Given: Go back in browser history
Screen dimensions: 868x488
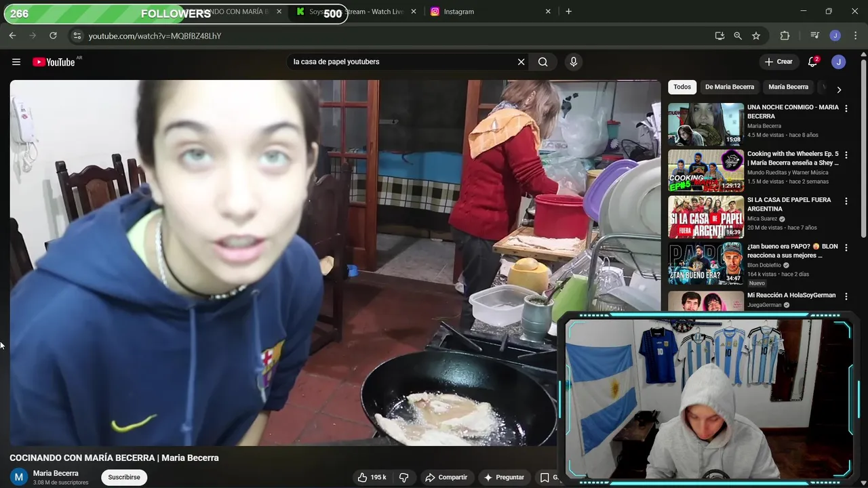Looking at the screenshot, I should tap(12, 36).
